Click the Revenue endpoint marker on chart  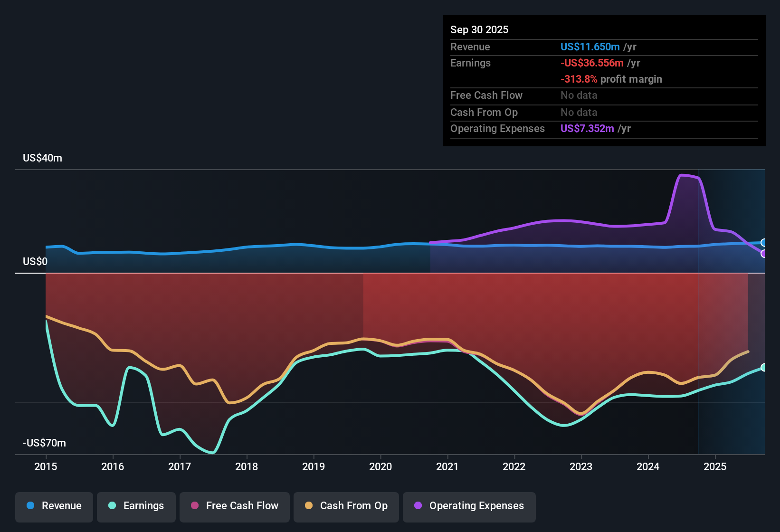pos(763,243)
